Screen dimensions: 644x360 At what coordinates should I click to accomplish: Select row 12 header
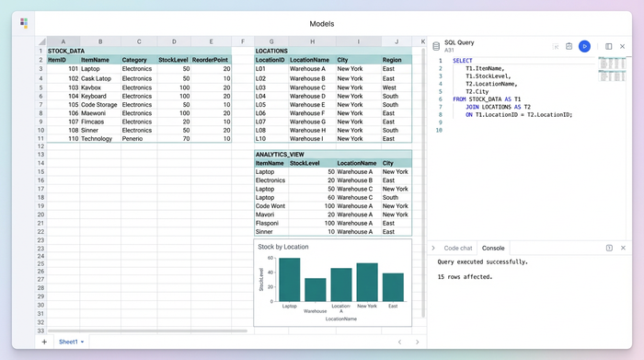click(x=41, y=146)
